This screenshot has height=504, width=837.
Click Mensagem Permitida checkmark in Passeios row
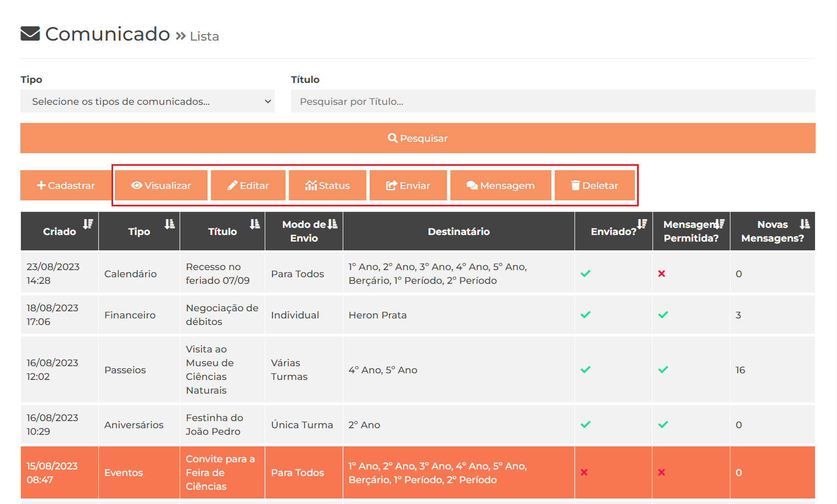[x=663, y=369]
